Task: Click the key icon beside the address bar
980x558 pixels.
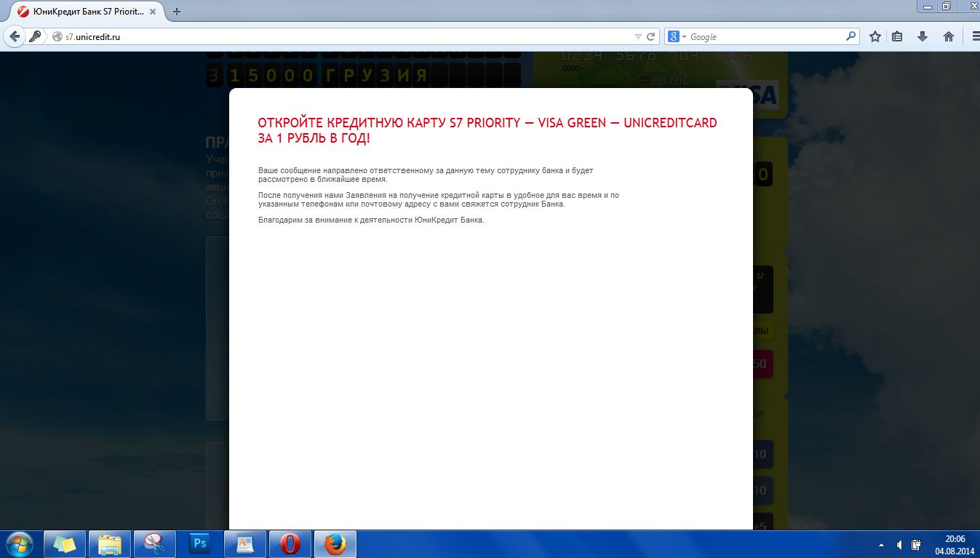Action: coord(35,36)
